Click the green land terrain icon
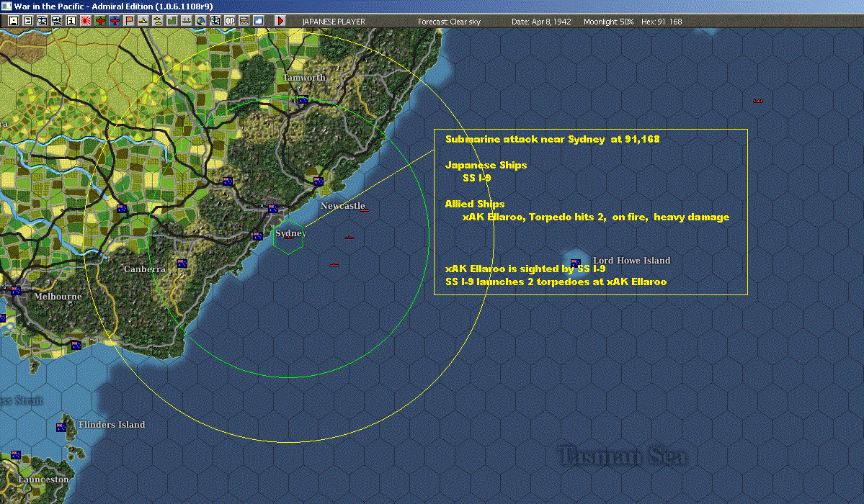The width and height of the screenshot is (864, 504). coord(172,21)
